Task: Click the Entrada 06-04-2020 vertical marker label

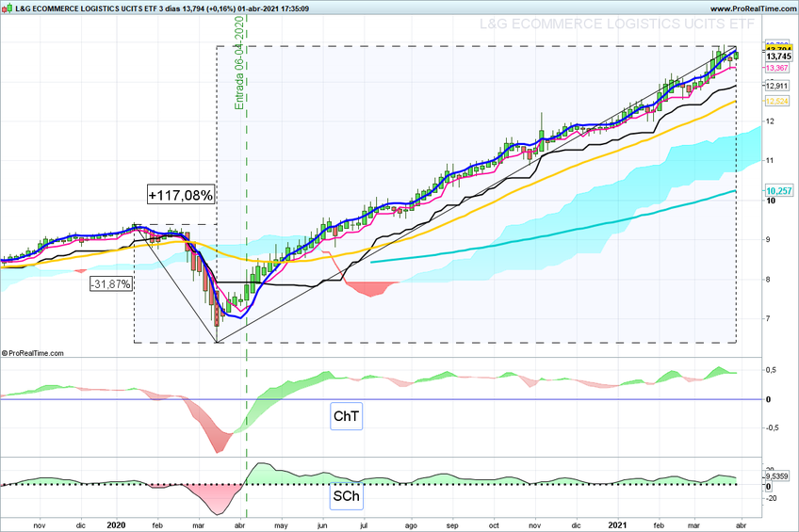Action: coord(239,63)
